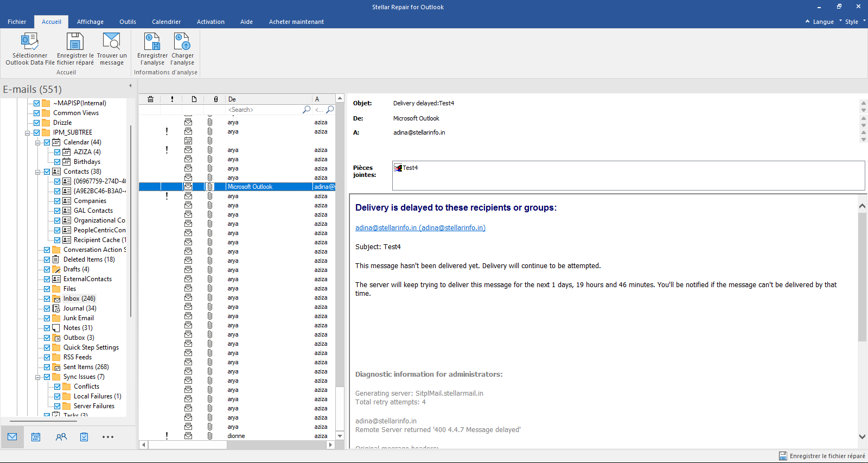Uncheck the Common Views checkbox
This screenshot has width=868, height=463.
tap(36, 113)
